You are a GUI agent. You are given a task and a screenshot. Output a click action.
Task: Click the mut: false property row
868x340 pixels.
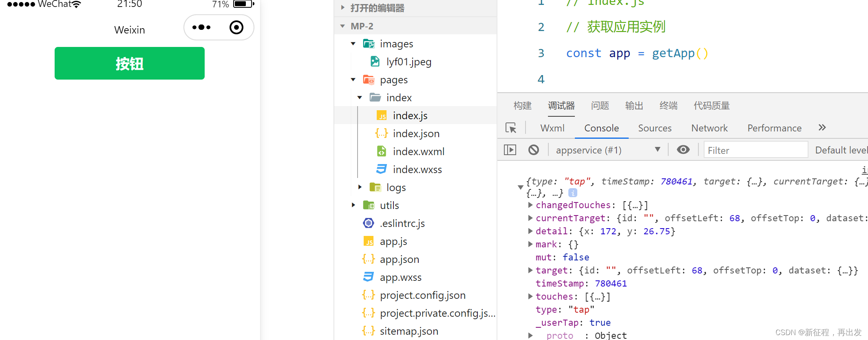coord(562,257)
